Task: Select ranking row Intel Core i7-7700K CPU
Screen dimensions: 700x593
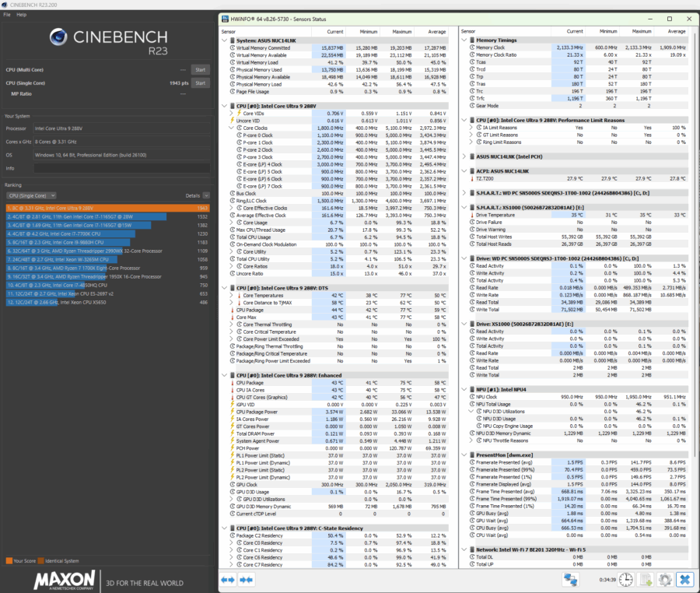Action: click(x=107, y=234)
